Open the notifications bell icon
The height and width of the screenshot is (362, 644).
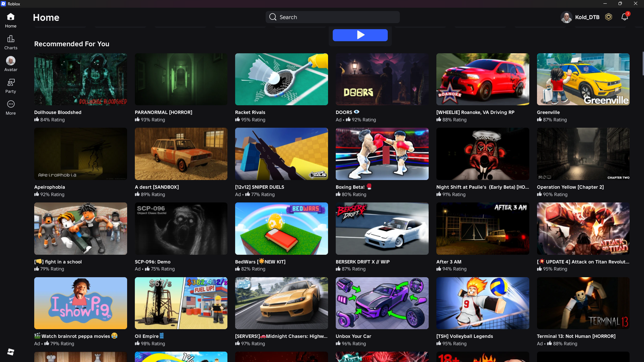pos(625,17)
